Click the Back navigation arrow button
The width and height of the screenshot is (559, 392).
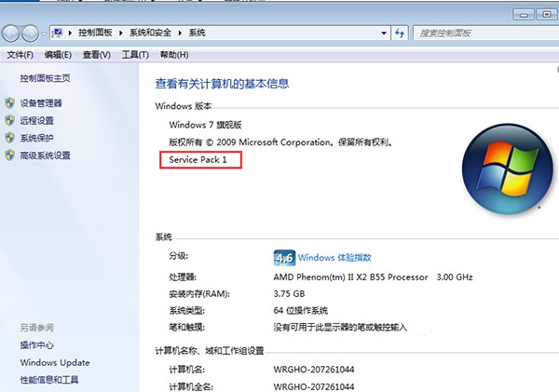coord(10,34)
